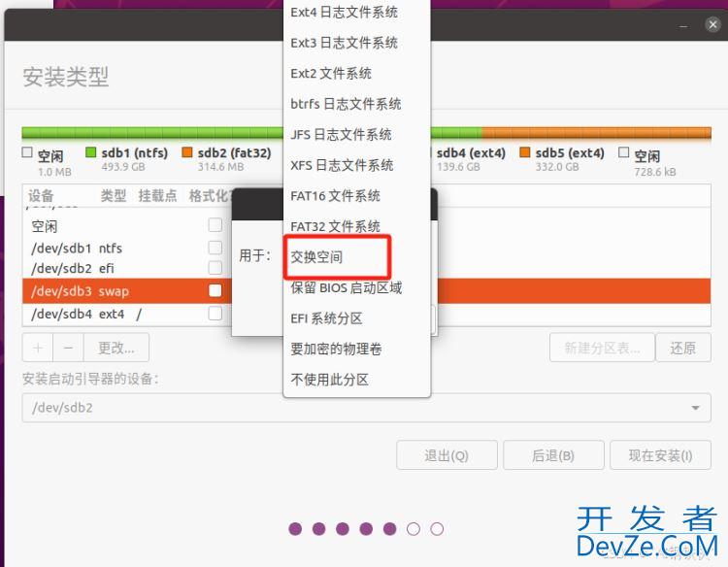Viewport: 728px width, 567px height.
Task: Choose 要加密的物理卷 option
Action: point(356,350)
